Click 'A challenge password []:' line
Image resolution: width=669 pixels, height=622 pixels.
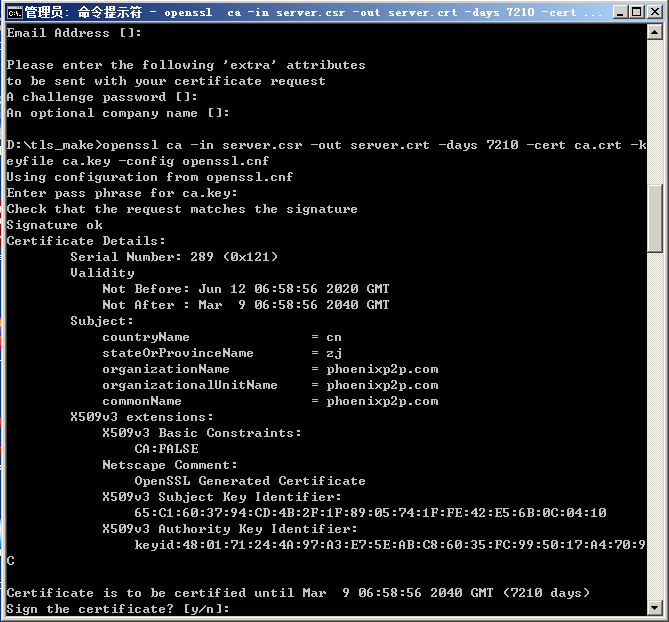tap(102, 97)
